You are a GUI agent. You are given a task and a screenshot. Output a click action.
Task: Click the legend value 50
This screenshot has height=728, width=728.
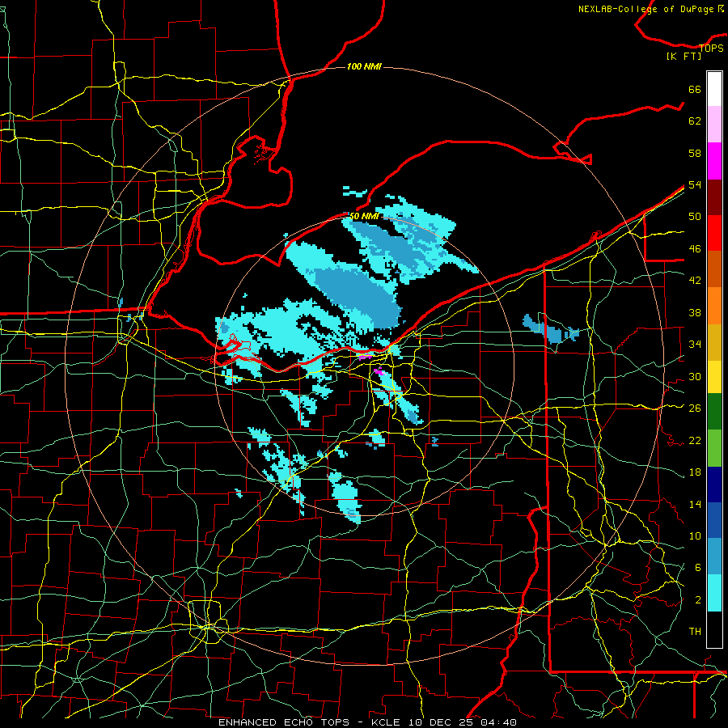point(695,216)
